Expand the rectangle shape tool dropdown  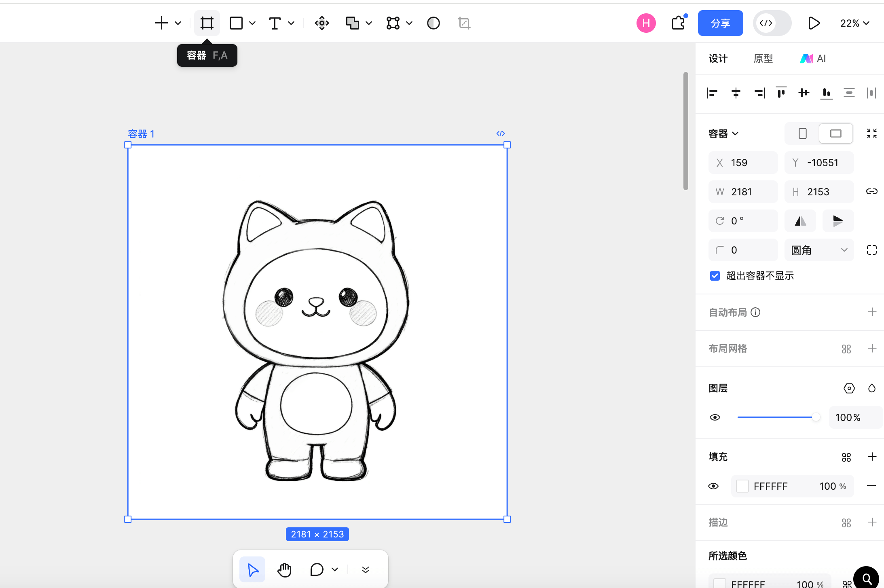252,23
